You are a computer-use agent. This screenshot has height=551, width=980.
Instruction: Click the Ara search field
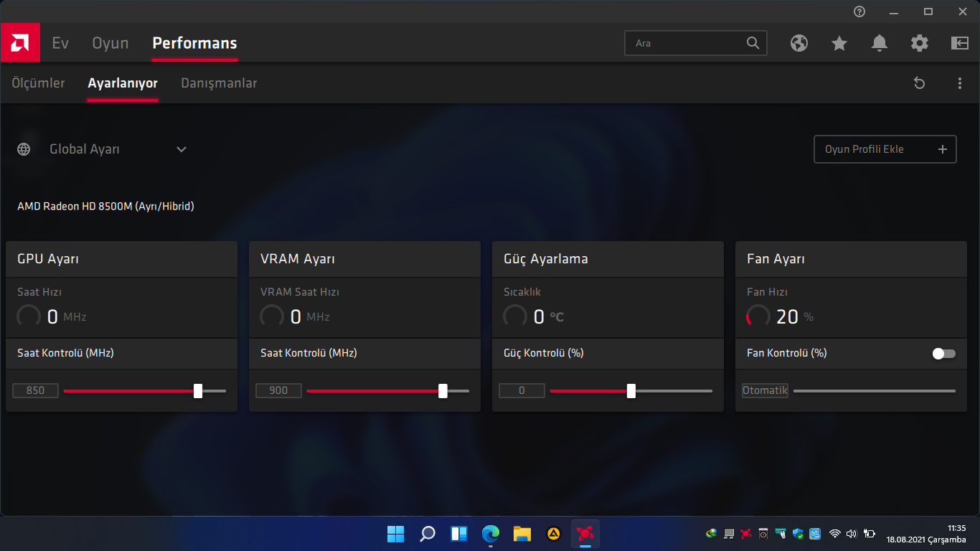coord(696,43)
